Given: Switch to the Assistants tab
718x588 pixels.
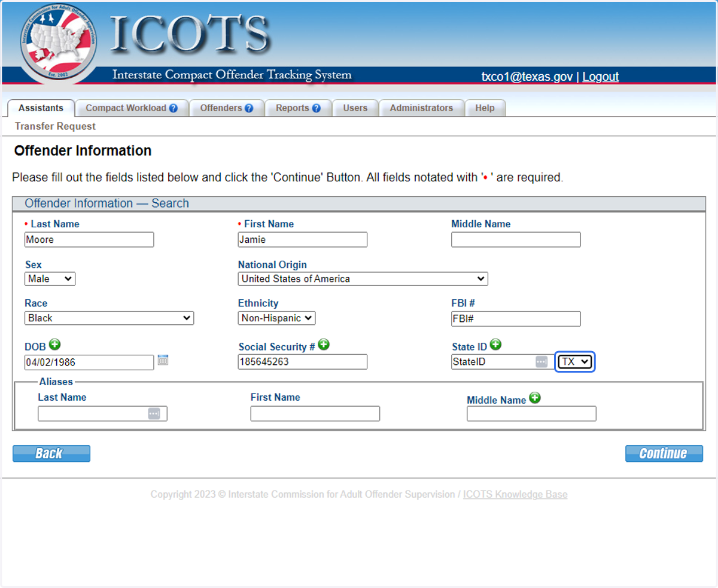Looking at the screenshot, I should pos(41,108).
